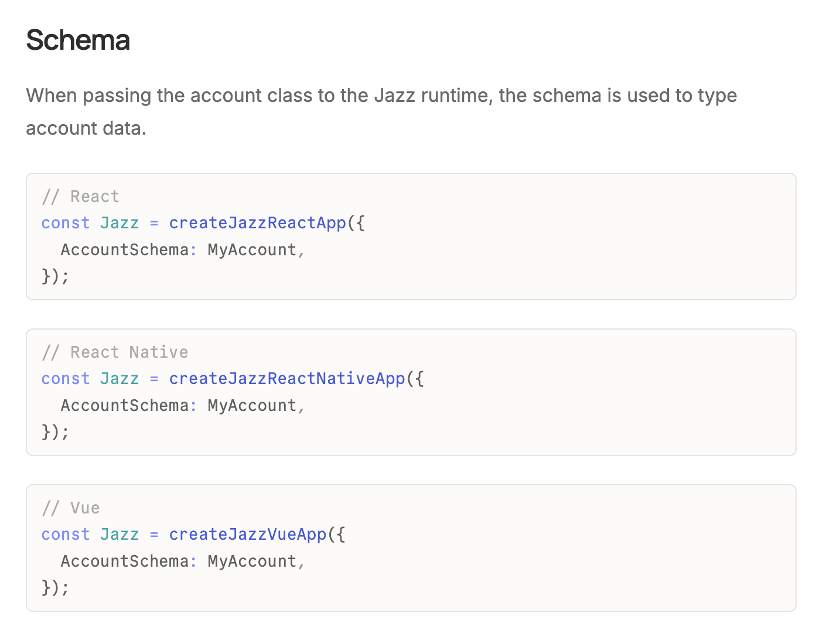
Task: Click the Schema heading
Action: coord(78,40)
